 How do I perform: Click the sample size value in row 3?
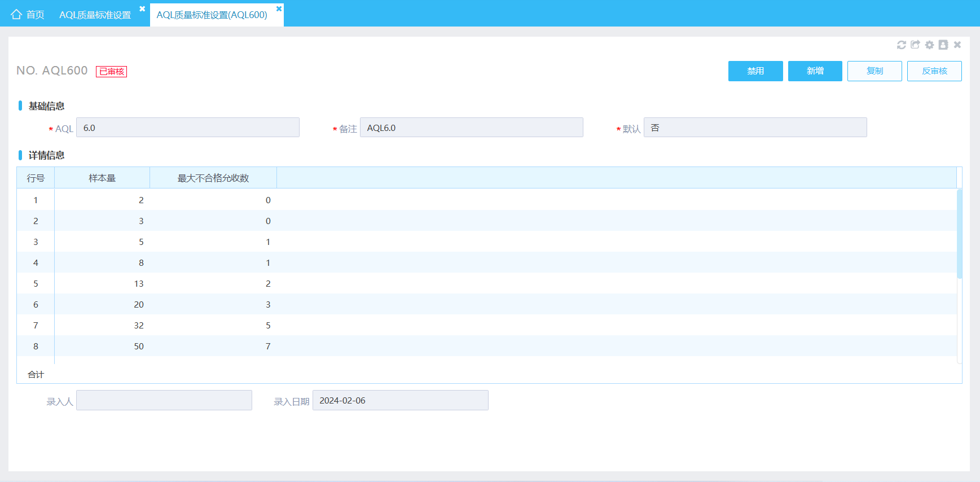[141, 242]
